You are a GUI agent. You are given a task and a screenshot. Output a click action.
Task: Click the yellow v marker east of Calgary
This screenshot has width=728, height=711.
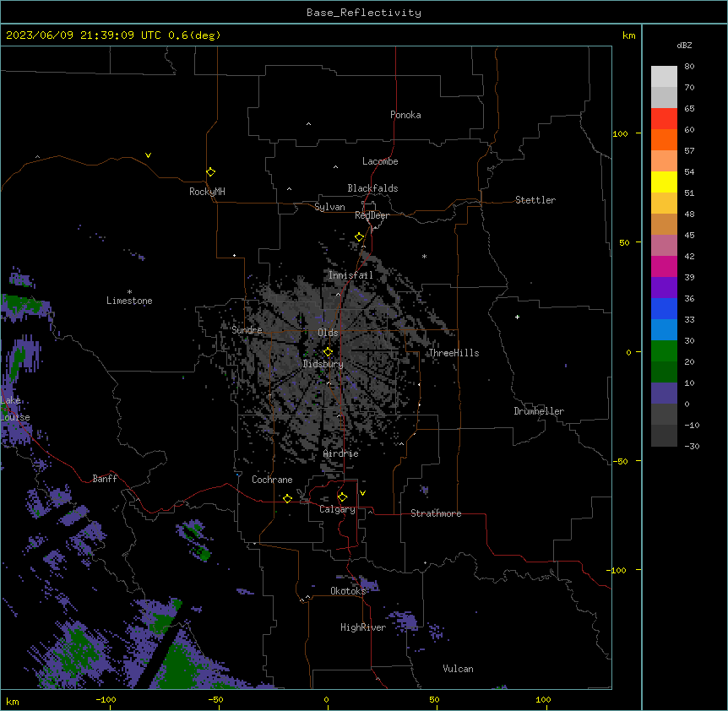pyautogui.click(x=362, y=493)
